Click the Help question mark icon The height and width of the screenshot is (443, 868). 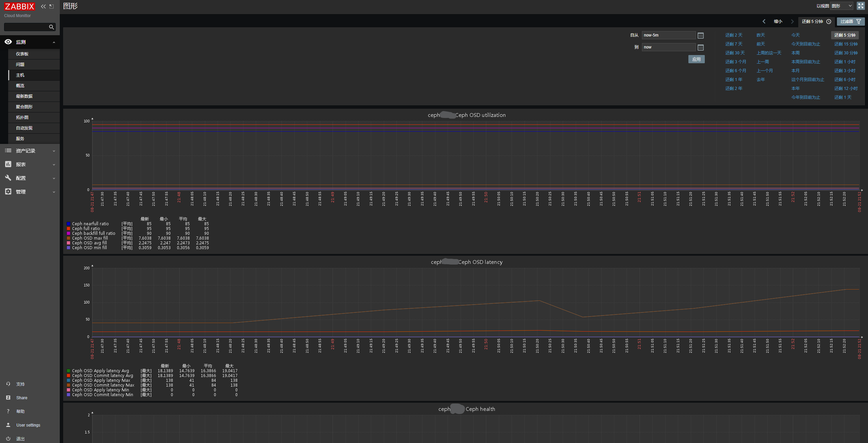(x=8, y=411)
